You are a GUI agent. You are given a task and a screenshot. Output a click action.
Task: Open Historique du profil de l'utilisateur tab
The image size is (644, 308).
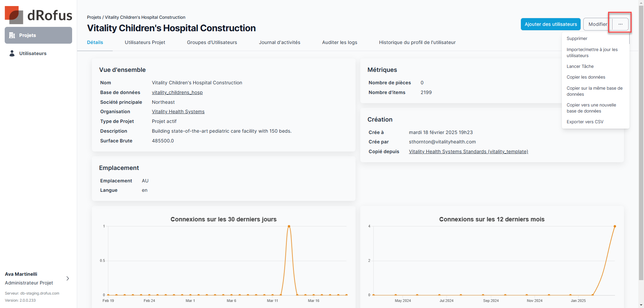click(x=417, y=42)
